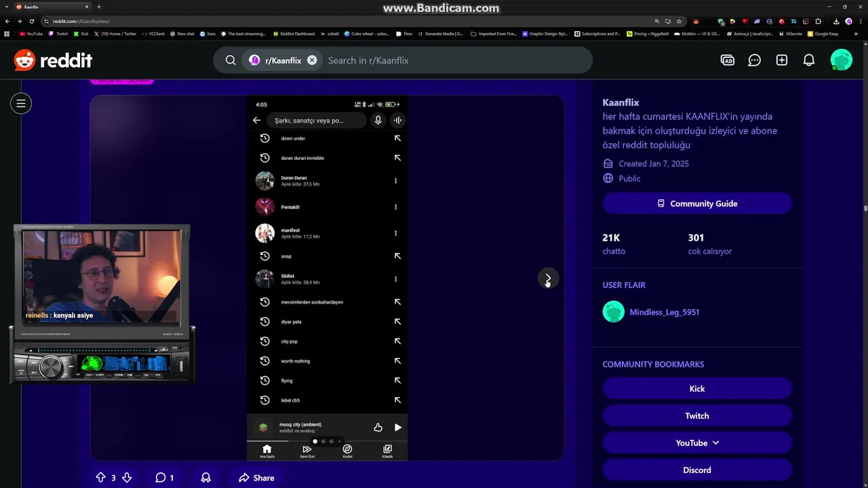Open the Imported From Fire... bookmark folder
Image resolution: width=868 pixels, height=488 pixels.
click(493, 34)
